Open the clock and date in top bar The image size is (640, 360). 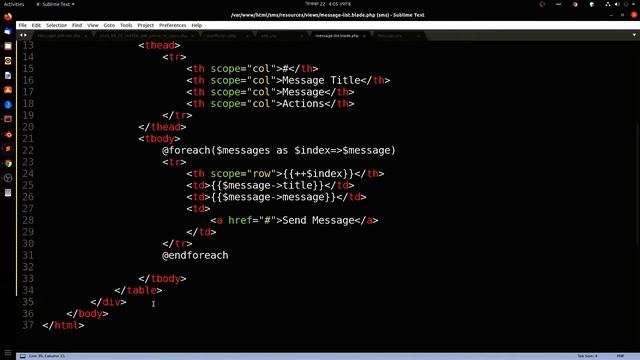(x=328, y=4)
